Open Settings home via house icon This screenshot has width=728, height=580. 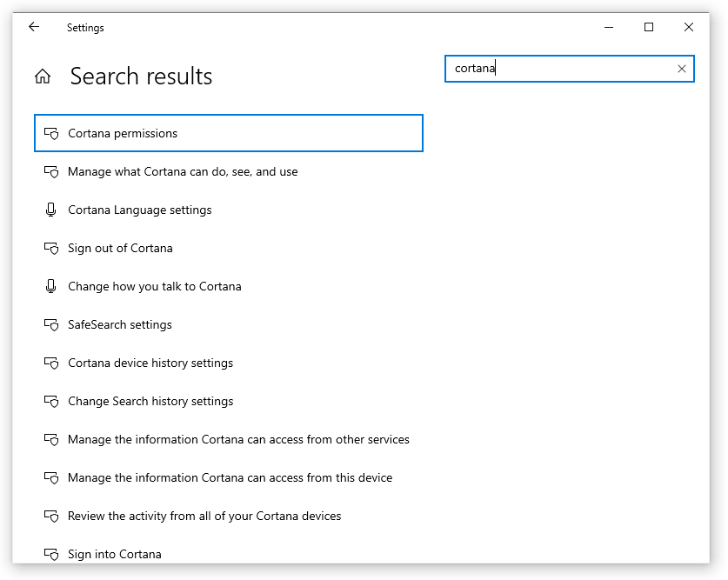point(43,77)
